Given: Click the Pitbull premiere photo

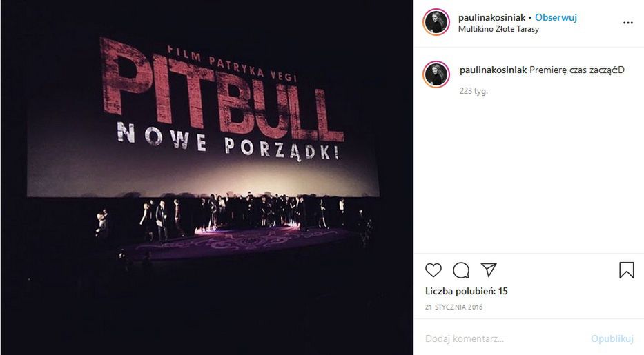Looking at the screenshot, I should [x=207, y=178].
